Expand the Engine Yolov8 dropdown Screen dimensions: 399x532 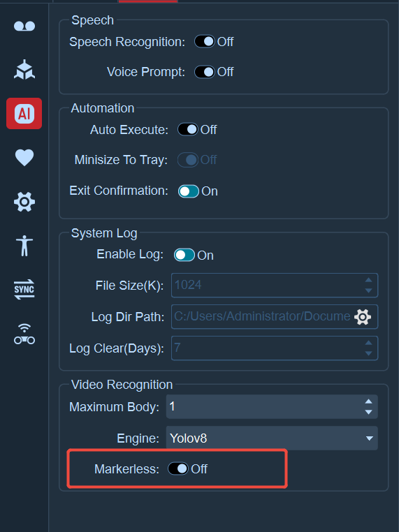point(272,438)
